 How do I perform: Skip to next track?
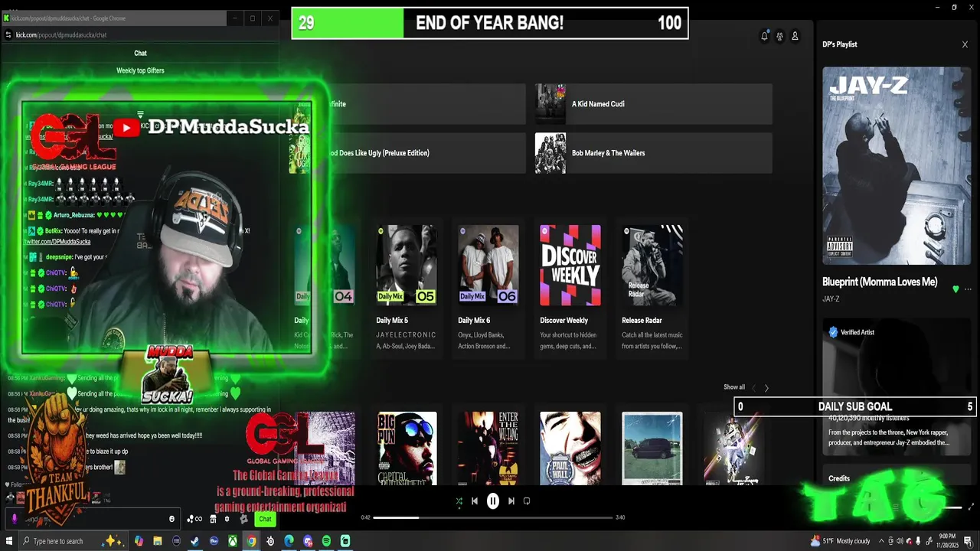(x=511, y=501)
